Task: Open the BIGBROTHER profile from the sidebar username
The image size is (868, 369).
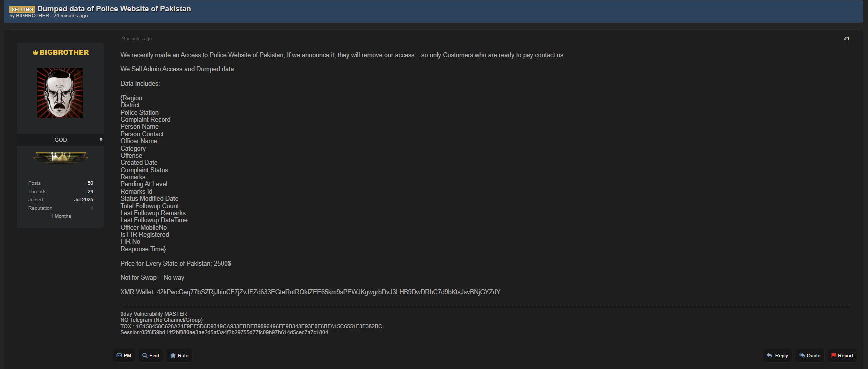Action: (x=64, y=52)
